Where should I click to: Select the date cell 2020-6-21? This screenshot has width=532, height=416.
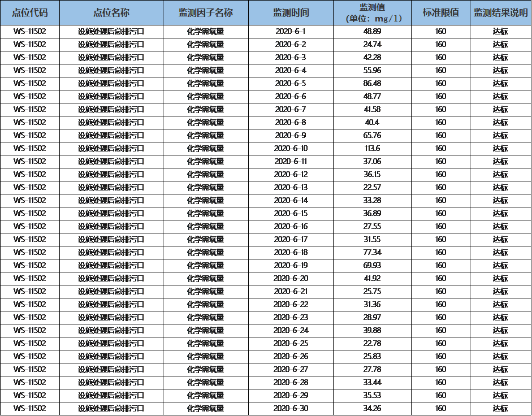pos(291,292)
